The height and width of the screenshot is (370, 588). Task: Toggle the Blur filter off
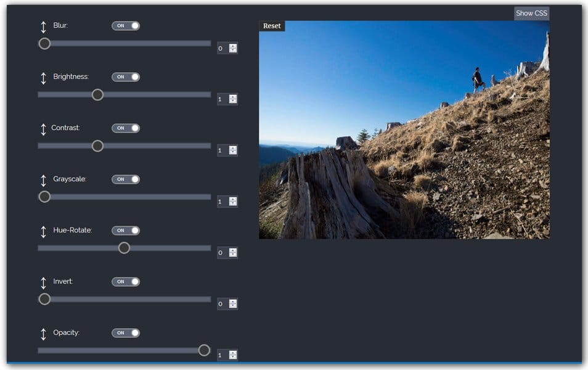[x=125, y=26]
